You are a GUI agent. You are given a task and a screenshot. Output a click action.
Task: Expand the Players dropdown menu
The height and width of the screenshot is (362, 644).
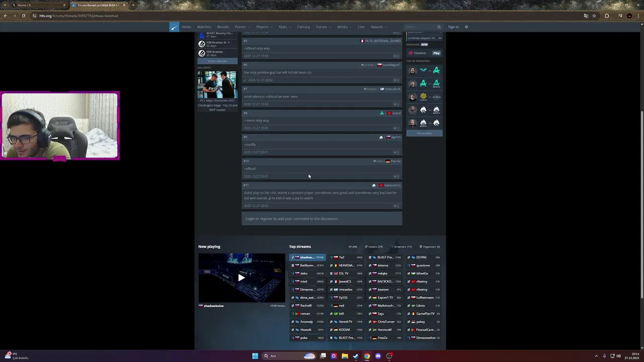264,27
